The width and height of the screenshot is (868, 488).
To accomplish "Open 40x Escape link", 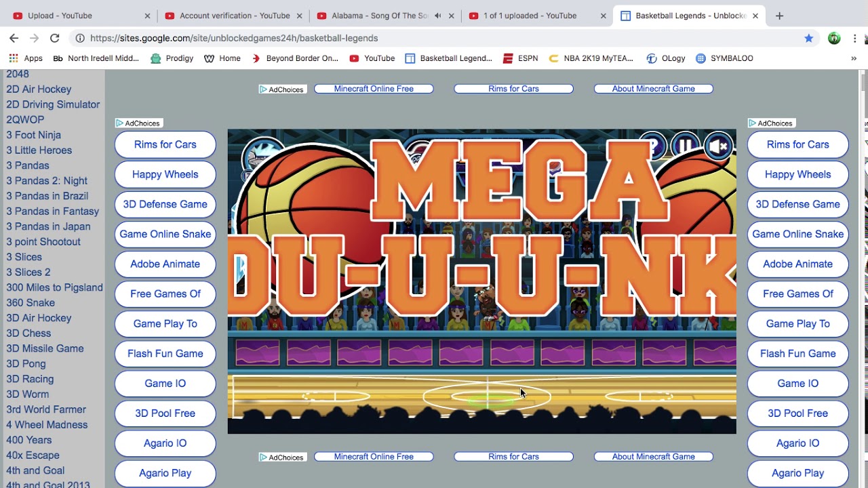I will (x=33, y=455).
